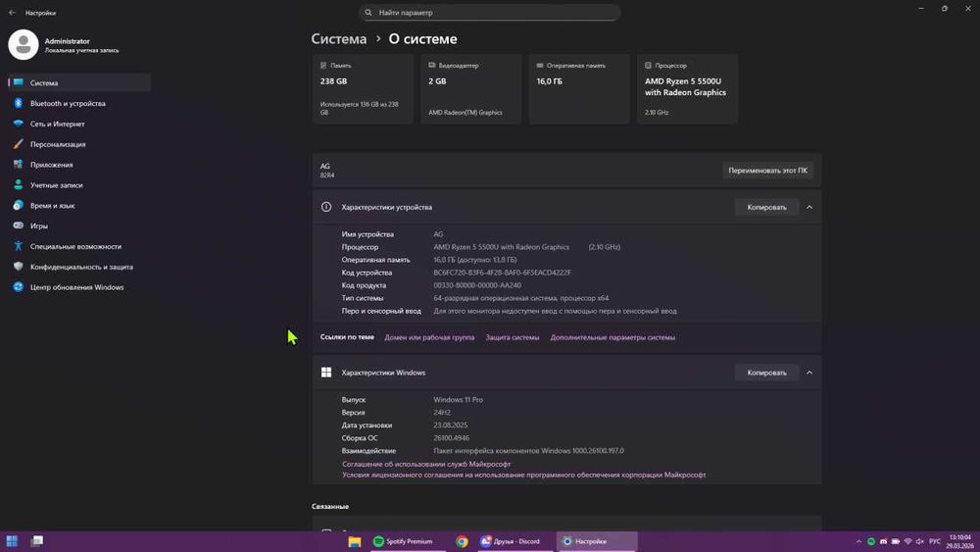Open Игры with the gamepad icon

79,226
